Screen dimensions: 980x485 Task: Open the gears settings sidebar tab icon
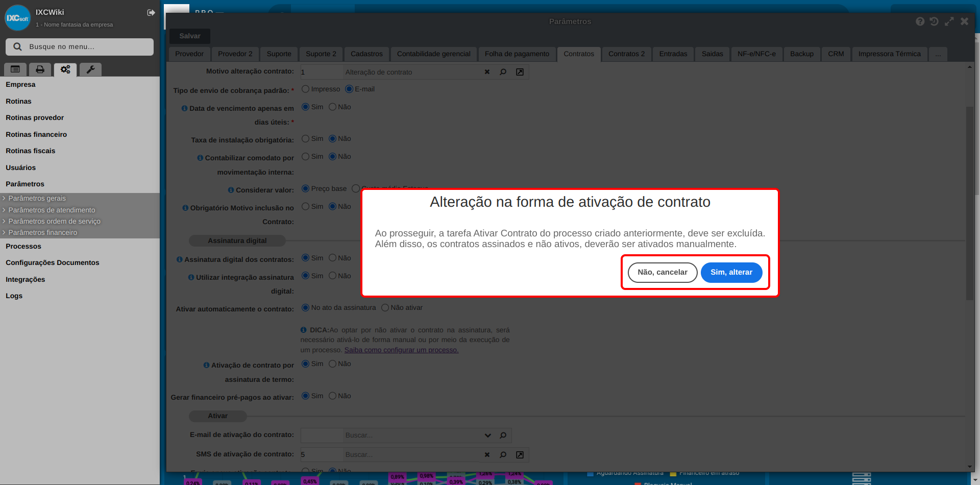tap(65, 69)
